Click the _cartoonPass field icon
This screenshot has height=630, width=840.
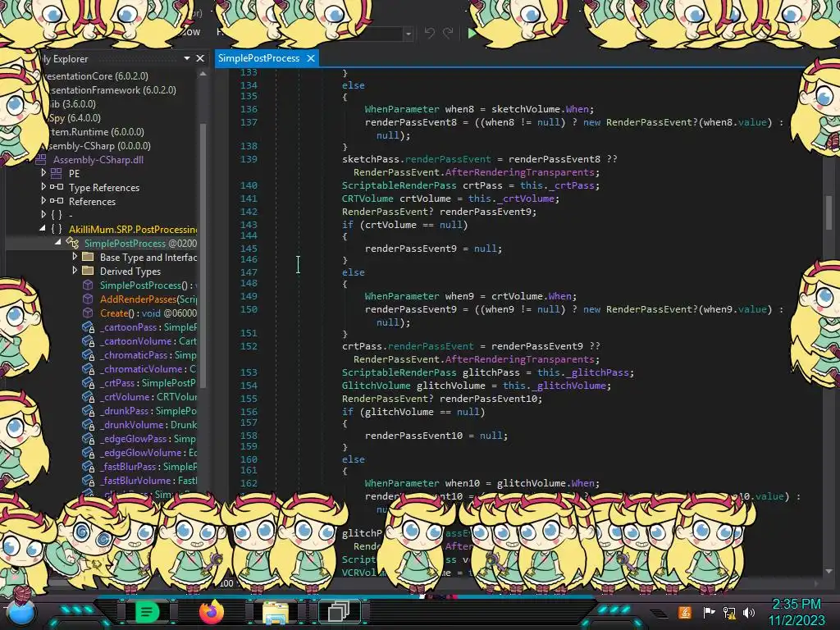[x=88, y=327]
